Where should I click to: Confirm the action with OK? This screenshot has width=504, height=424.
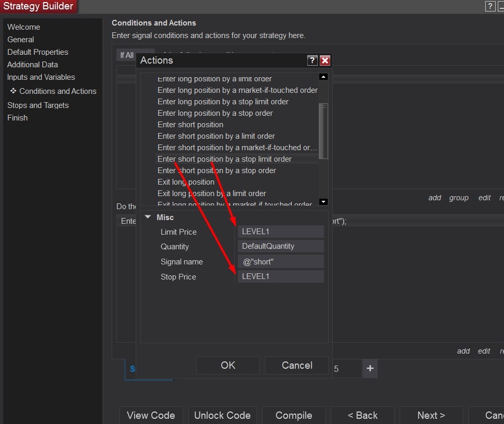pos(228,365)
